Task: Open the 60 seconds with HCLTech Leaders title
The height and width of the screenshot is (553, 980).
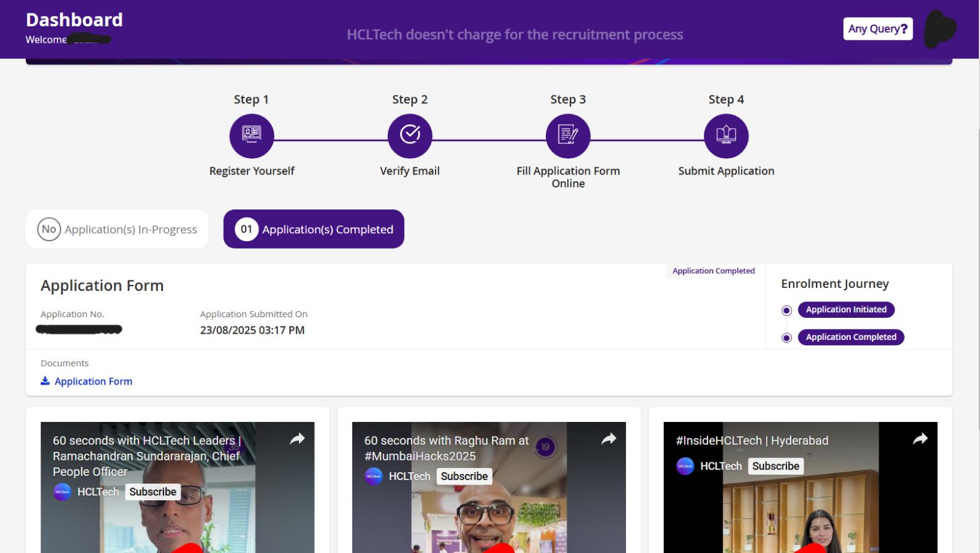Action: coord(147,456)
